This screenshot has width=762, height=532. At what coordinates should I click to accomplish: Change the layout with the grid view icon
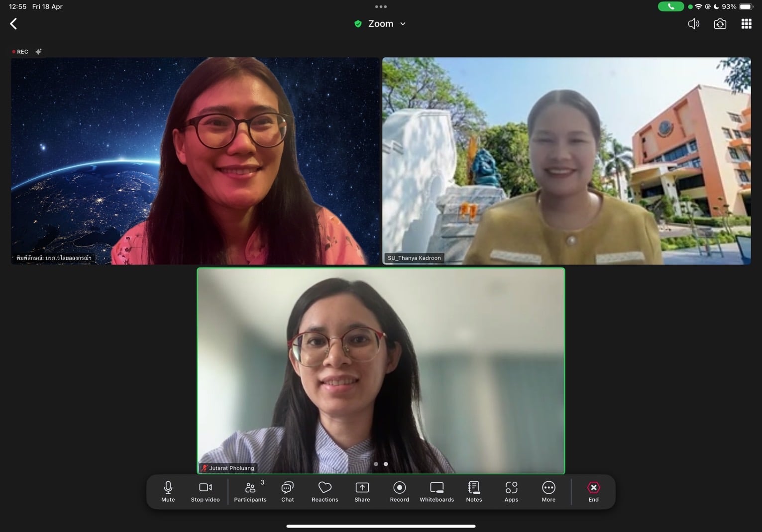[746, 24]
